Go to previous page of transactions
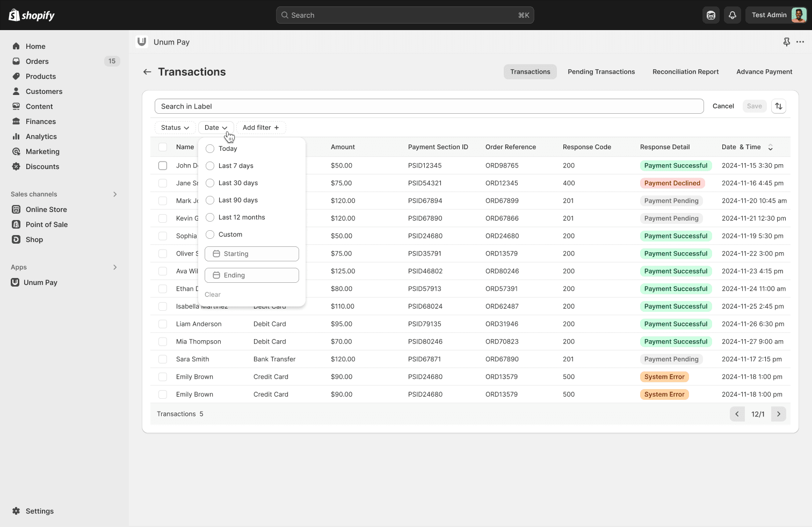Image resolution: width=812 pixels, height=527 pixels. click(x=737, y=414)
